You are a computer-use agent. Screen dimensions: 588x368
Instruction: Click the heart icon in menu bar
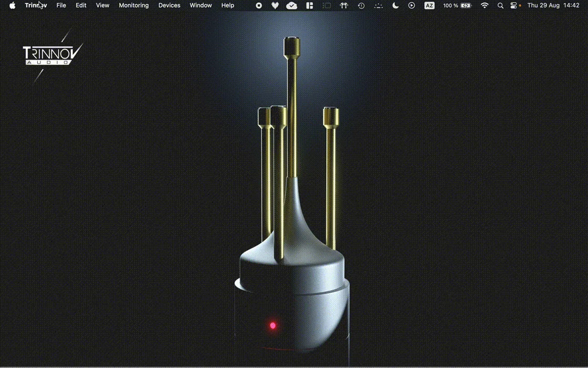click(x=275, y=5)
